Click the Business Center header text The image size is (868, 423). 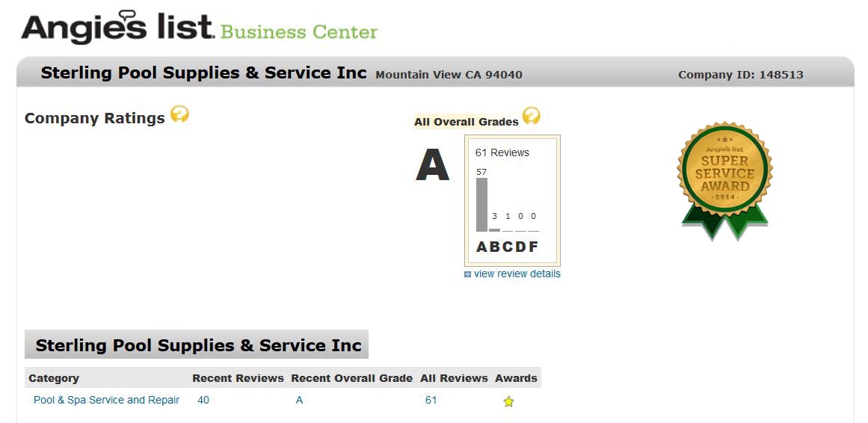coord(299,32)
